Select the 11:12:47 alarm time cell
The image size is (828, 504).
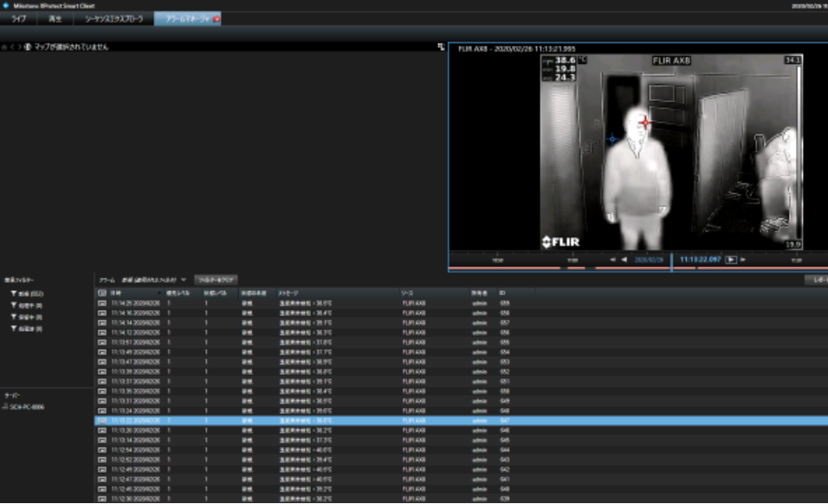(x=135, y=479)
